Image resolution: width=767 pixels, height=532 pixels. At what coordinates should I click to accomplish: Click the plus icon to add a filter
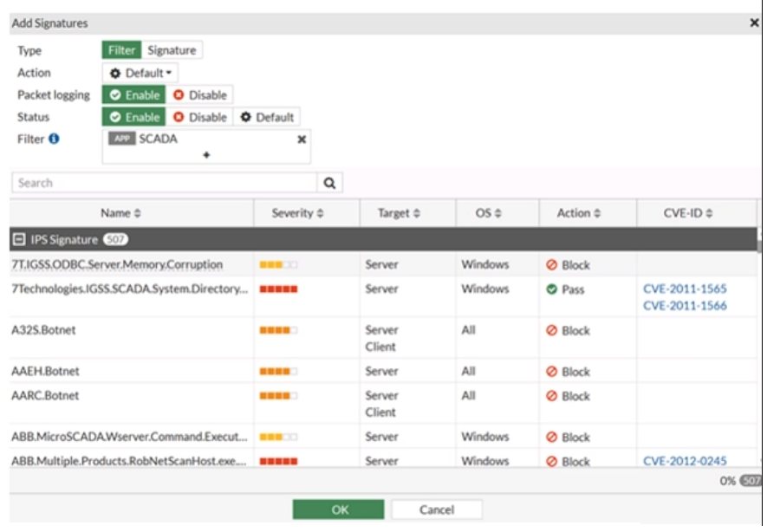[206, 155]
